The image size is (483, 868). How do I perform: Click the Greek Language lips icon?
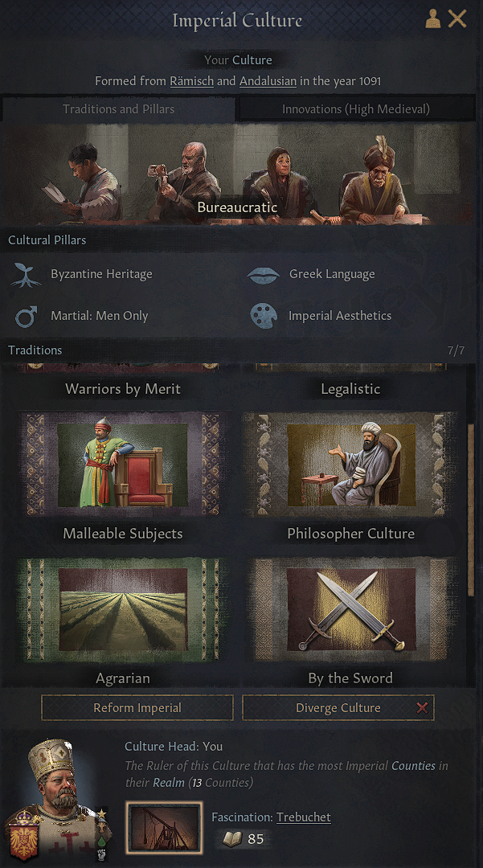pos(263,275)
